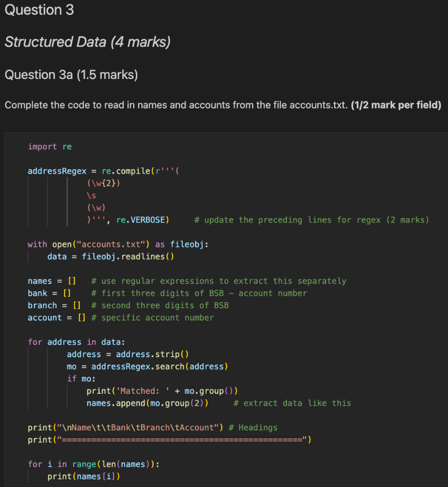Click the 'branch = []' assignment
Image resolution: width=448 pixels, height=487 pixels.
click(54, 305)
